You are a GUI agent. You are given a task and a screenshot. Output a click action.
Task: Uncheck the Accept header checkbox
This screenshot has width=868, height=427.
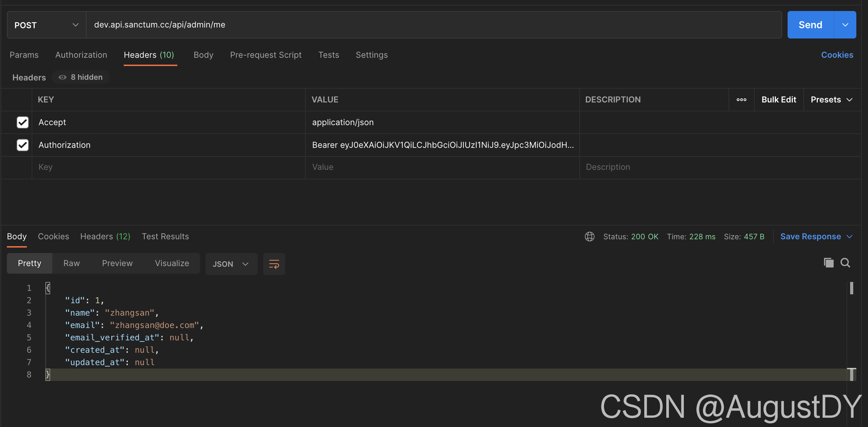tap(23, 122)
